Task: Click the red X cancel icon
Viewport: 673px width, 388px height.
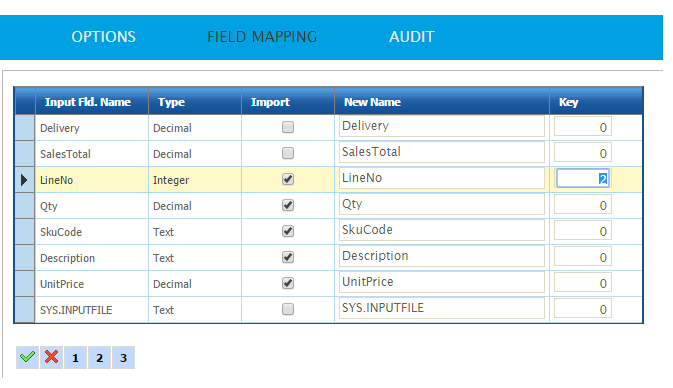Action: coord(52,357)
